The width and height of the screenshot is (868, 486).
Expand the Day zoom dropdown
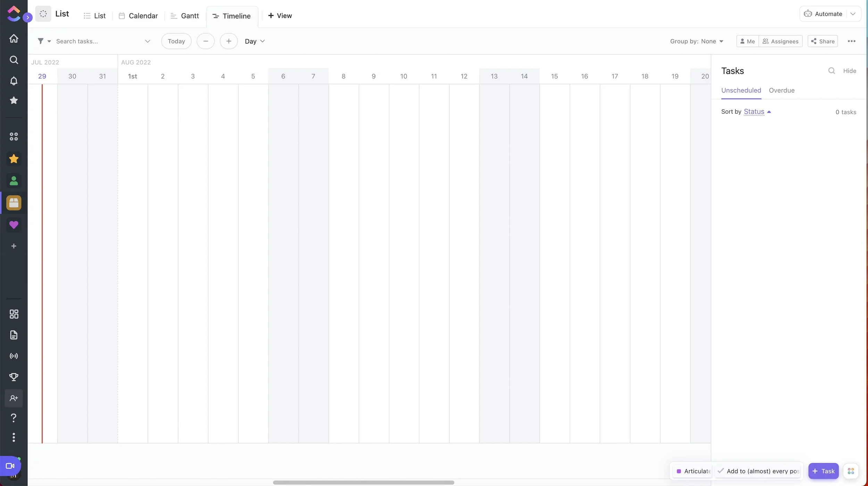tap(255, 41)
